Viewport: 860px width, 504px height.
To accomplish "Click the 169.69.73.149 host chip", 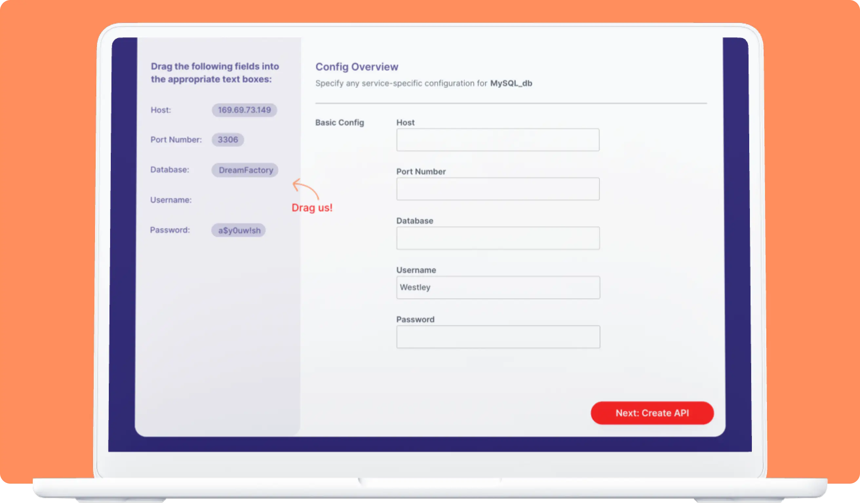I will [x=244, y=110].
